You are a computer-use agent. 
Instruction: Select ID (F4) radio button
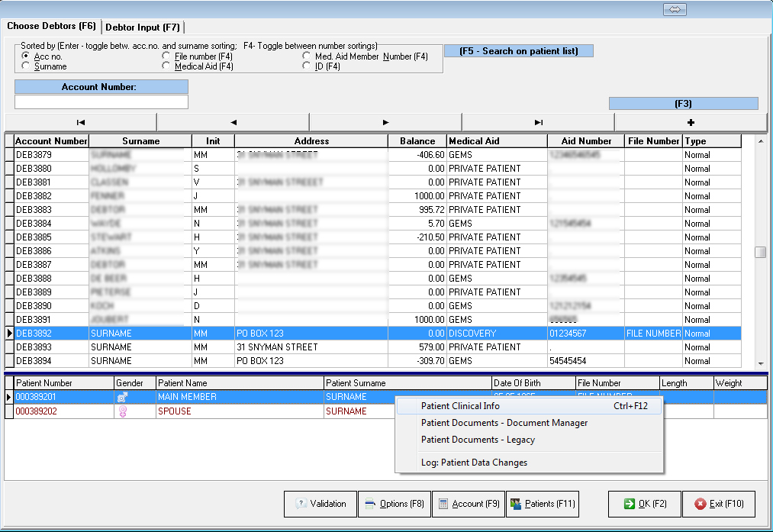[307, 66]
